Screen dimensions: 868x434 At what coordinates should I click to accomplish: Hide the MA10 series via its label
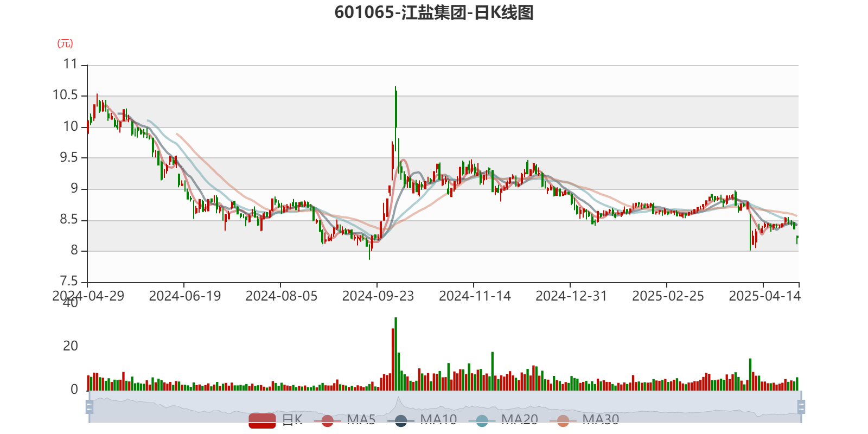click(438, 420)
